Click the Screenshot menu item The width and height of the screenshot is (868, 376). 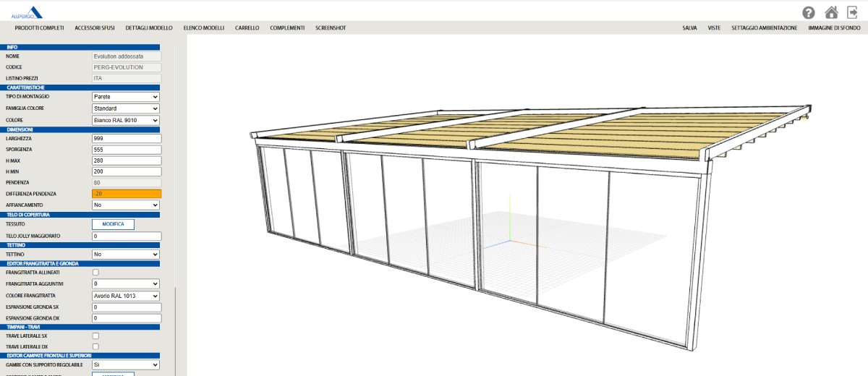331,27
